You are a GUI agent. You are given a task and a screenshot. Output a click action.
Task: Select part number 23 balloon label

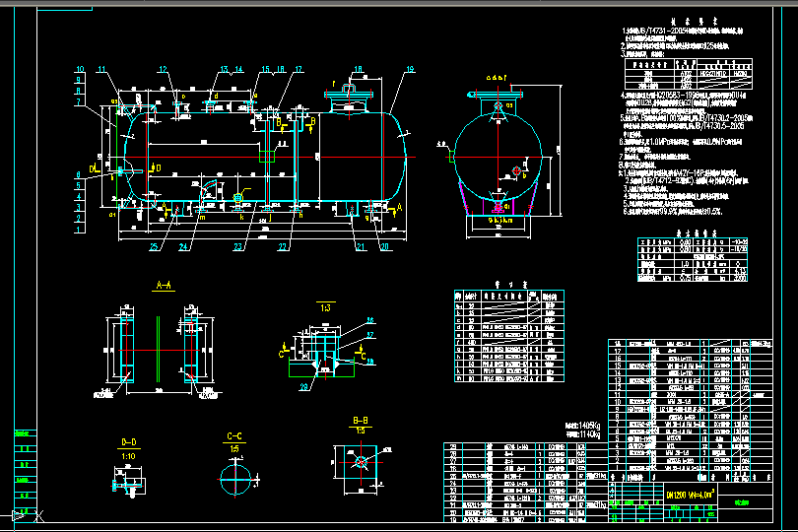point(237,246)
